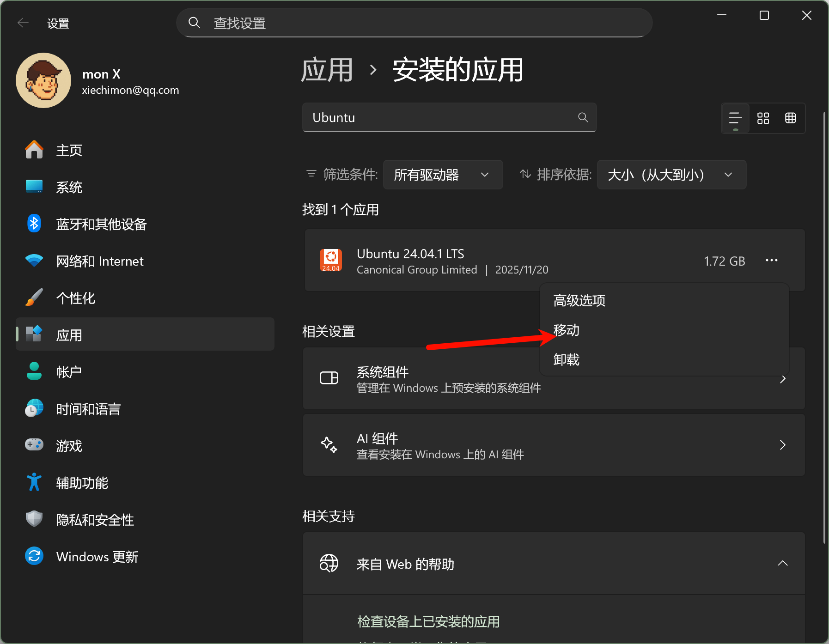Click the 排序依据 sort arrows icon
829x644 pixels.
[525, 174]
